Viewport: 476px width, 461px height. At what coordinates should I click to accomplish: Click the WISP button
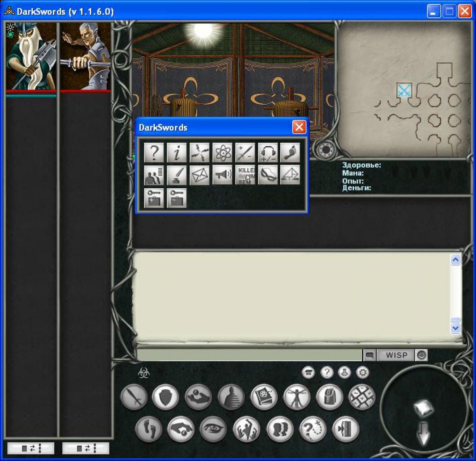pyautogui.click(x=396, y=355)
